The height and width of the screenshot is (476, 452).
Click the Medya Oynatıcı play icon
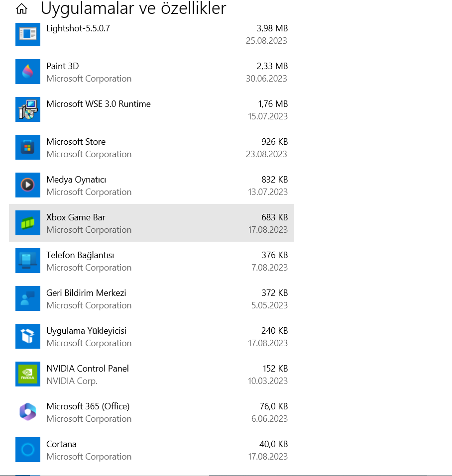tap(28, 185)
